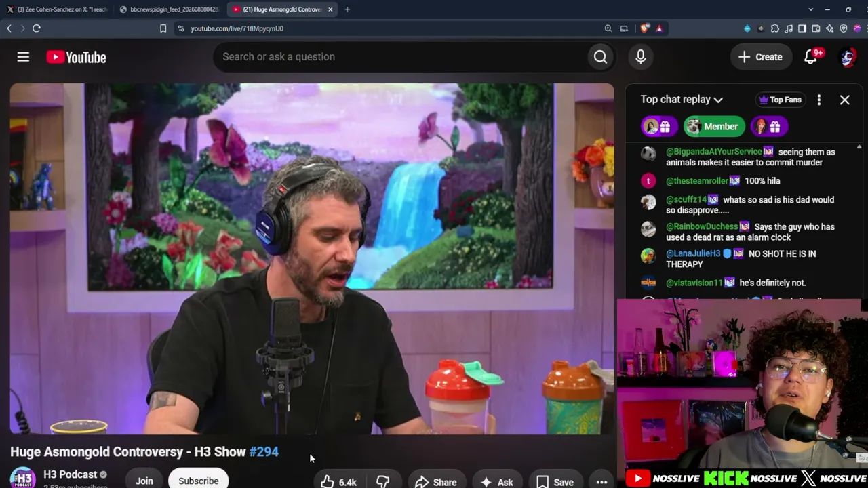
Task: Click the address bar URL
Action: tap(237, 28)
